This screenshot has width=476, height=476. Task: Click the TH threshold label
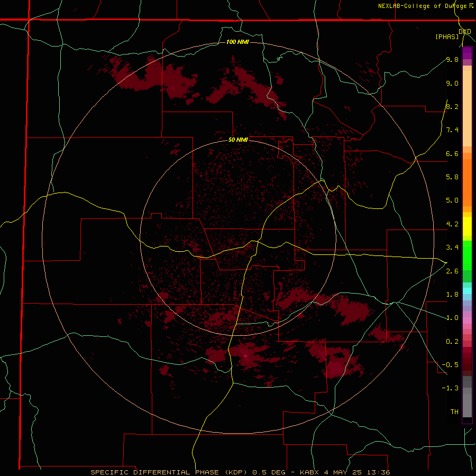pyautogui.click(x=454, y=412)
